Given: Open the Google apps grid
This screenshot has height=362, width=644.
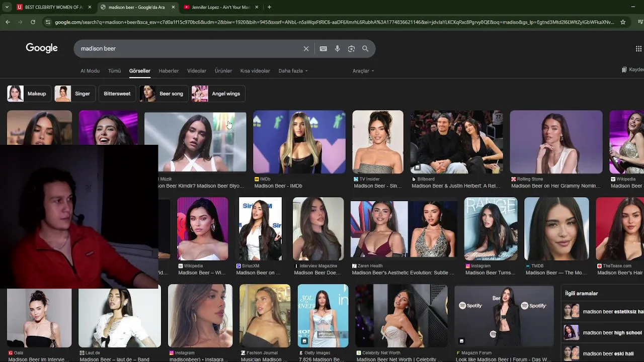Looking at the screenshot, I should click(x=638, y=49).
